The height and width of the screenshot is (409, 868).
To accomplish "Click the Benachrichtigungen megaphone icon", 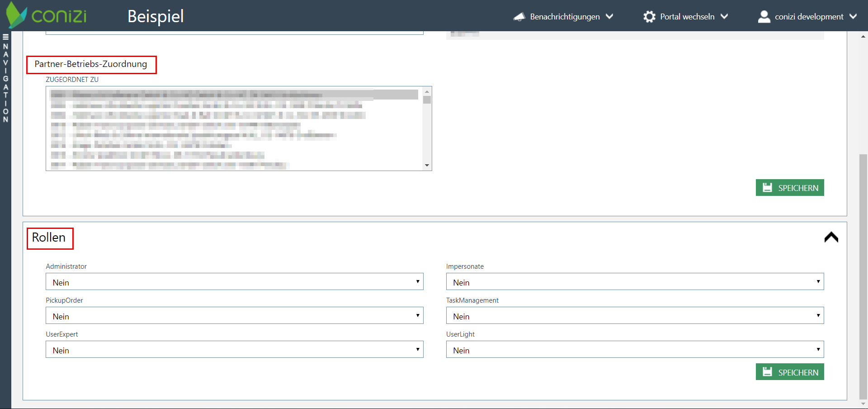I will pyautogui.click(x=519, y=17).
